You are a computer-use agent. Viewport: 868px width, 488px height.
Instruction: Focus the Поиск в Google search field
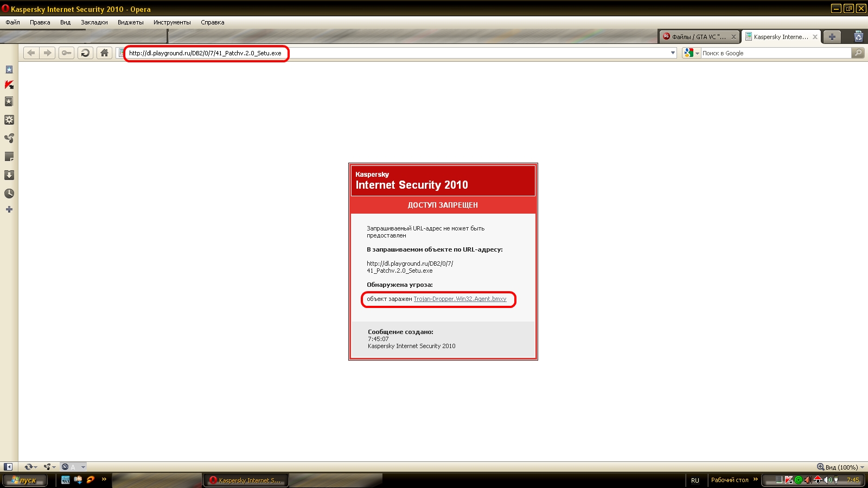click(776, 53)
